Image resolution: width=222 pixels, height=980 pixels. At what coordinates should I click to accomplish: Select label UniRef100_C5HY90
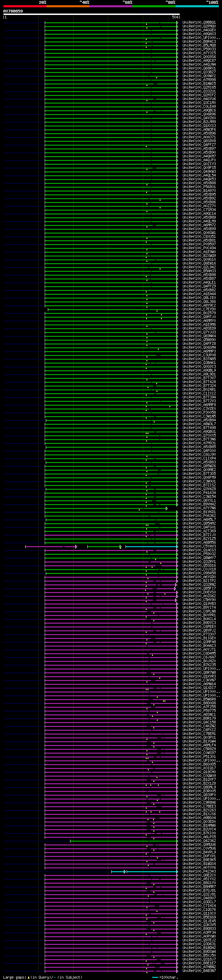(199, 600)
